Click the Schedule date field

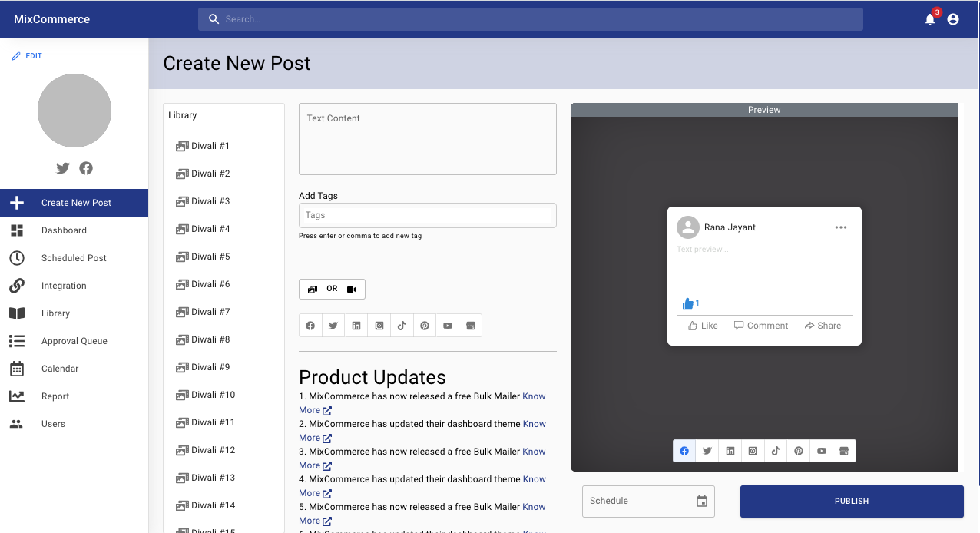point(648,502)
